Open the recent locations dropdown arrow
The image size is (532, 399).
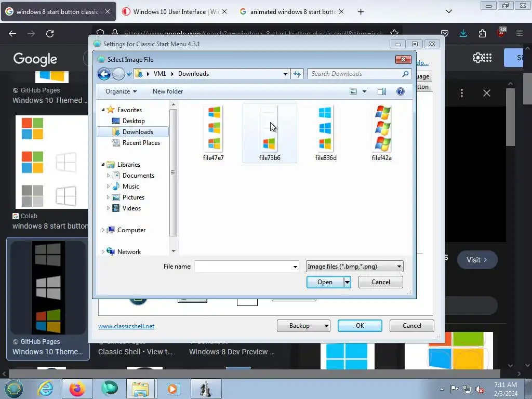point(129,74)
